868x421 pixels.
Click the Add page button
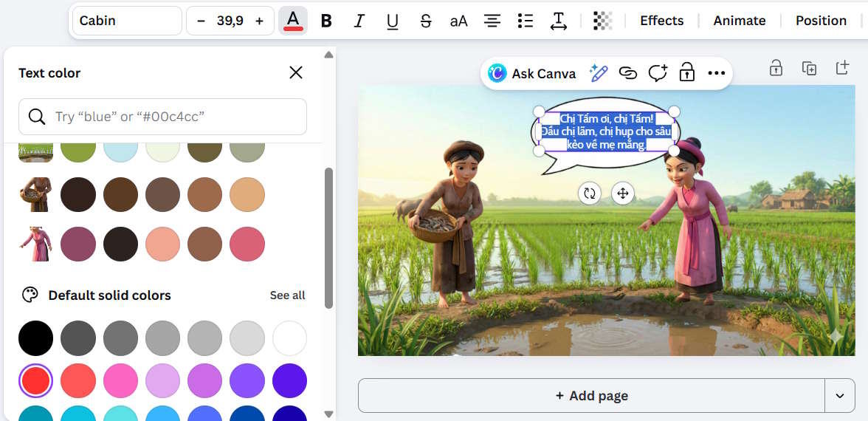pyautogui.click(x=591, y=396)
